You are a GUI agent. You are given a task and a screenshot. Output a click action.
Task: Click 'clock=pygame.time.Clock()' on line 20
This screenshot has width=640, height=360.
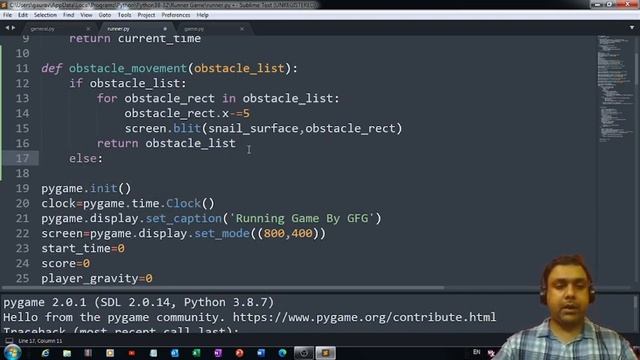(x=128, y=203)
